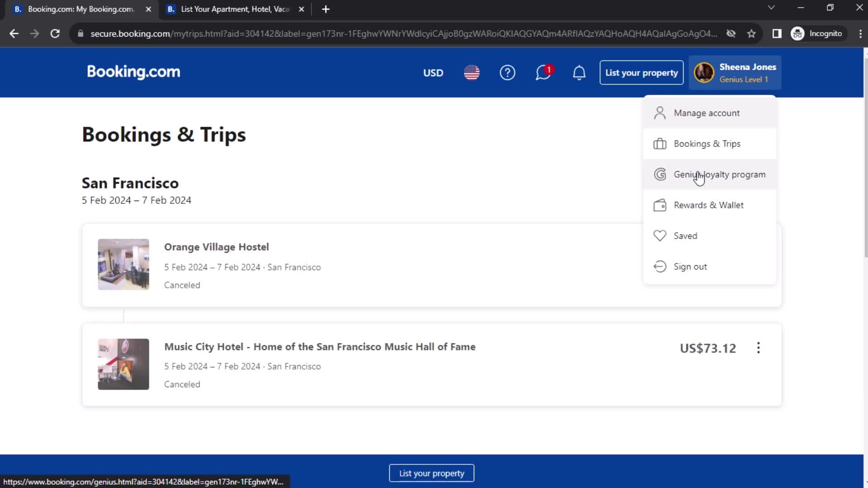Viewport: 868px width, 488px height.
Task: Click the US$73.12 price
Action: [x=708, y=348]
